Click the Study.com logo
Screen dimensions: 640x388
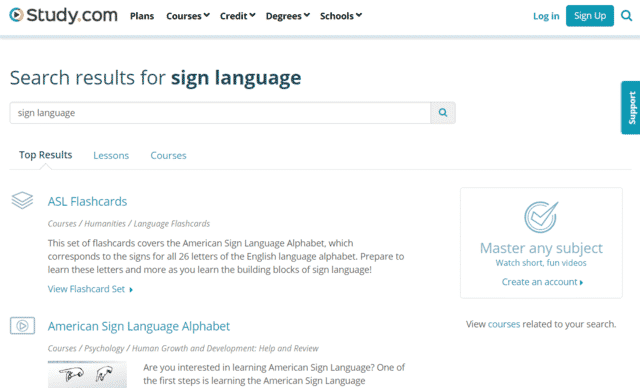click(x=63, y=16)
